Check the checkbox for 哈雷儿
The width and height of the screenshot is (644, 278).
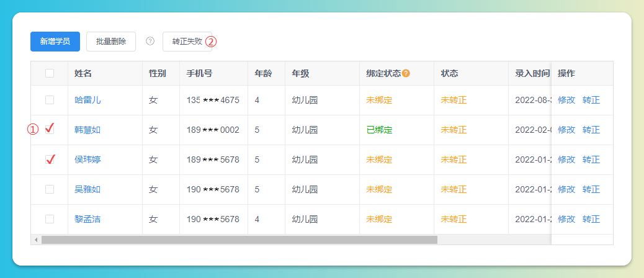click(x=49, y=100)
